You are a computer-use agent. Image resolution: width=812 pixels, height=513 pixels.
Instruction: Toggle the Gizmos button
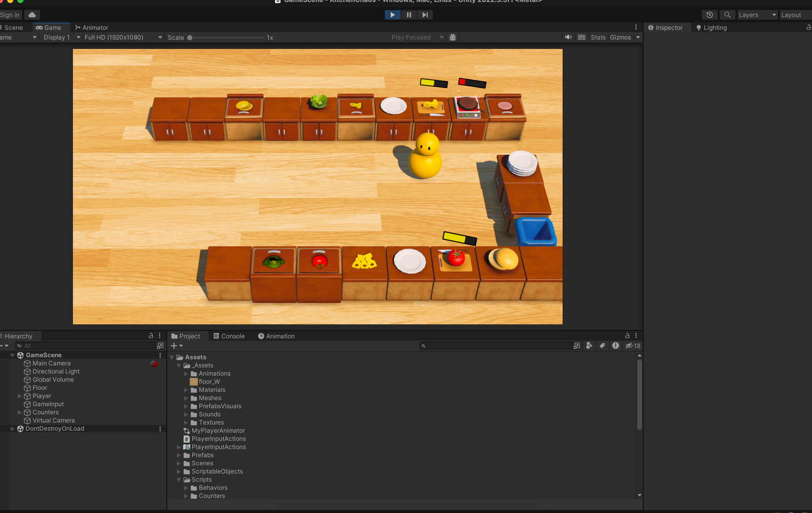[x=620, y=37]
